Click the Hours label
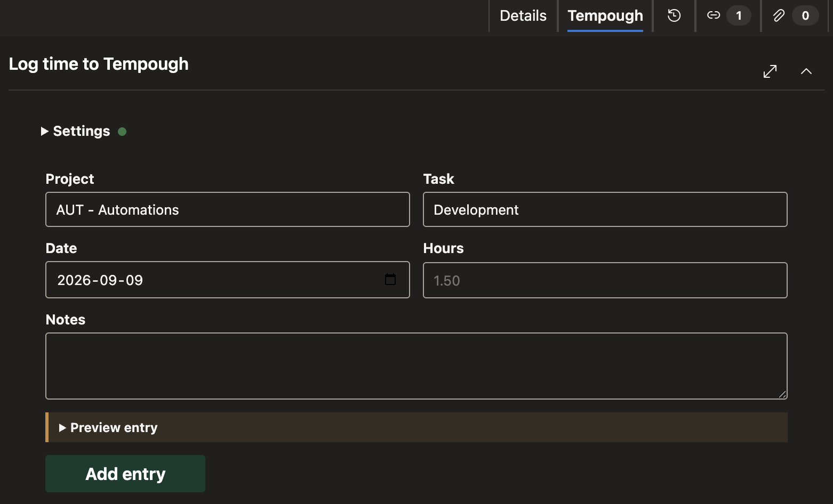The image size is (833, 504). (x=443, y=248)
